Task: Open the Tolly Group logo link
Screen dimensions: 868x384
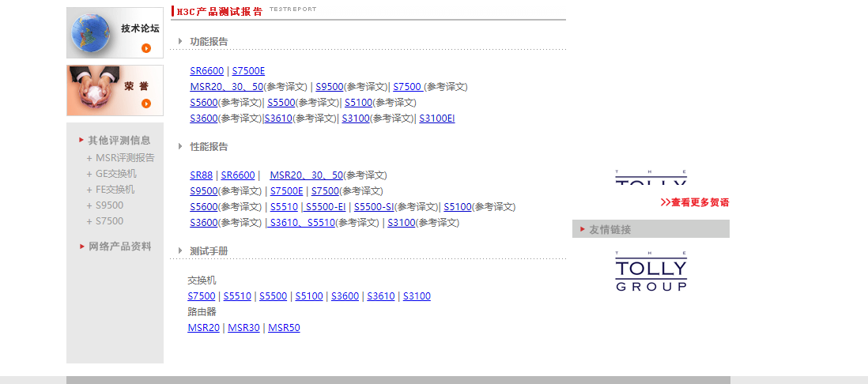Action: point(651,270)
